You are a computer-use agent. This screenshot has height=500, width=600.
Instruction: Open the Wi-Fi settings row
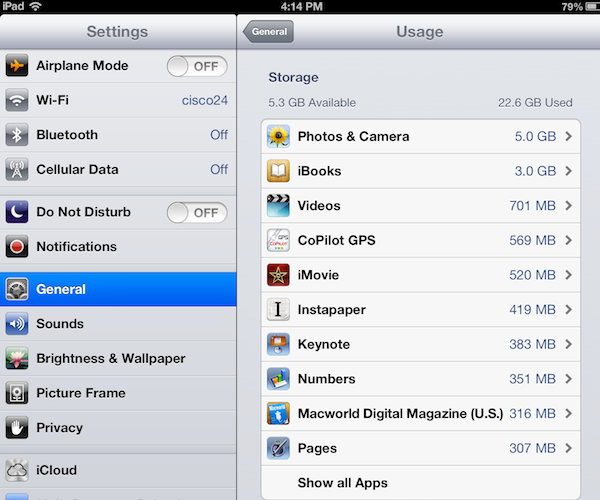118,100
